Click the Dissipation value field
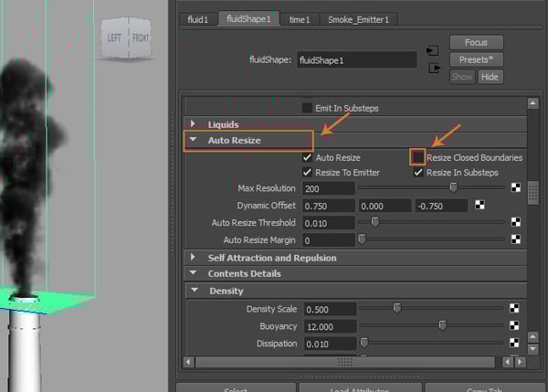The width and height of the screenshot is (548, 392). [331, 344]
